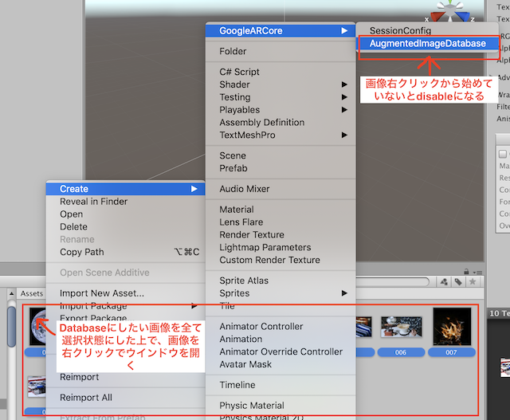The width and height of the screenshot is (510, 420).
Task: Click the red X axis cone on scene gizmo
Action: pyautogui.click(x=437, y=16)
